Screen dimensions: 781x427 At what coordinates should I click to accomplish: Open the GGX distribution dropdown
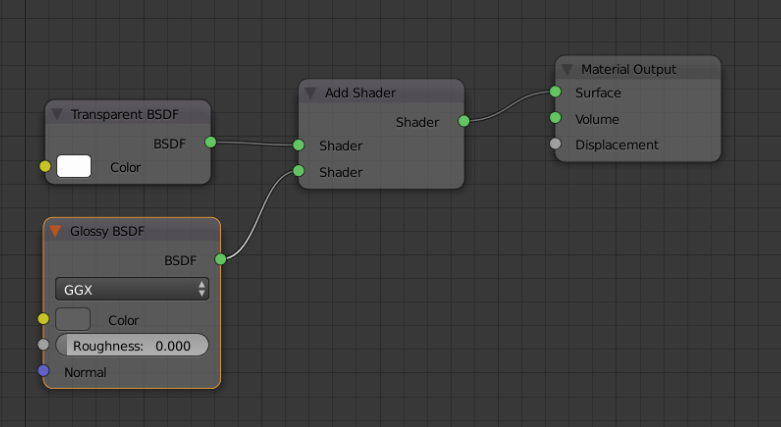click(x=132, y=289)
